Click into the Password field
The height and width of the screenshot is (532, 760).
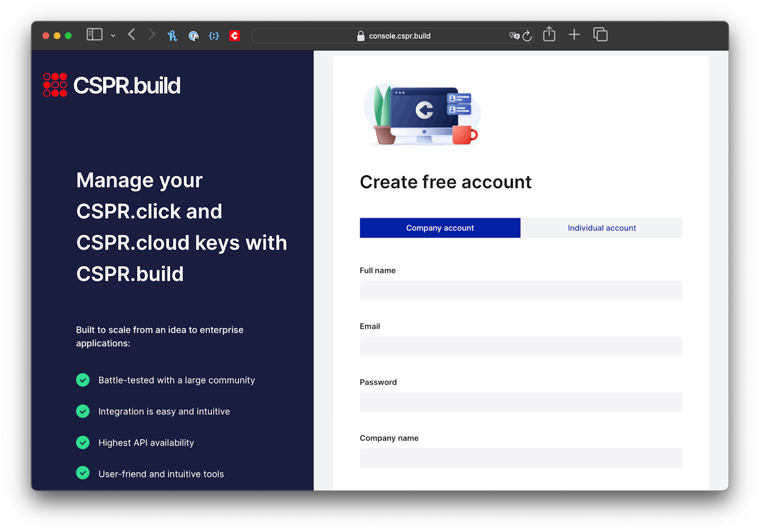521,402
